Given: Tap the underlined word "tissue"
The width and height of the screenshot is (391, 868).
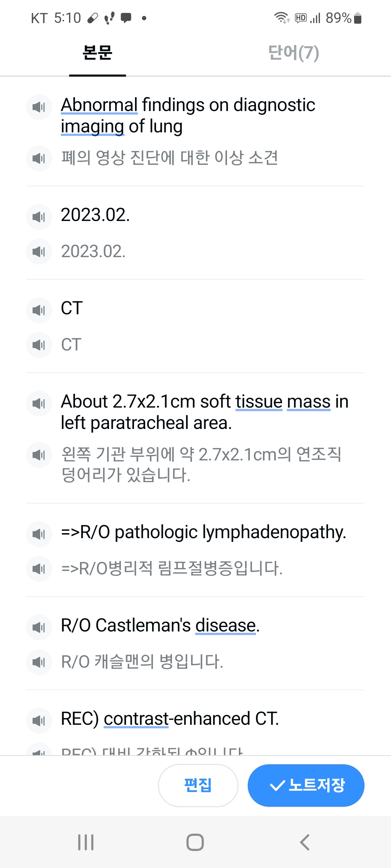Looking at the screenshot, I should pyautogui.click(x=259, y=401).
